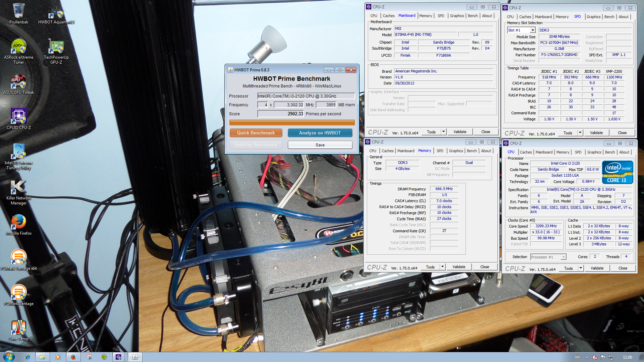644x362 pixels.
Task: Open the Windows Start menu
Action: [x=9, y=357]
